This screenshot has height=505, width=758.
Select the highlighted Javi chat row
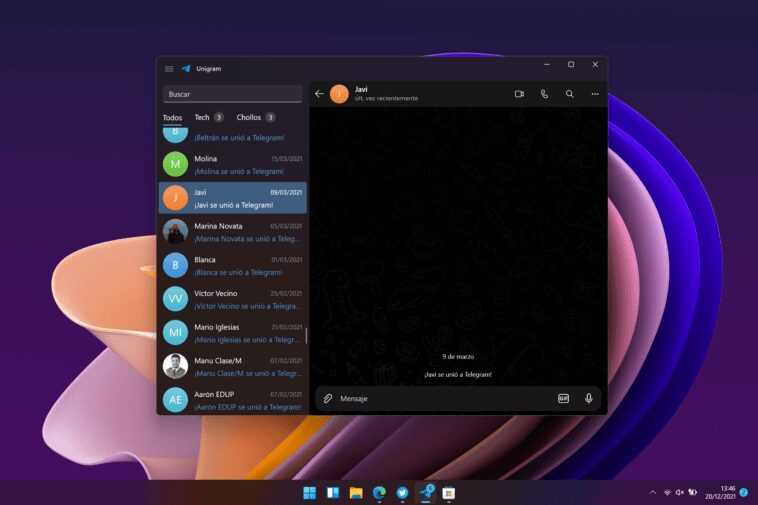(x=233, y=198)
